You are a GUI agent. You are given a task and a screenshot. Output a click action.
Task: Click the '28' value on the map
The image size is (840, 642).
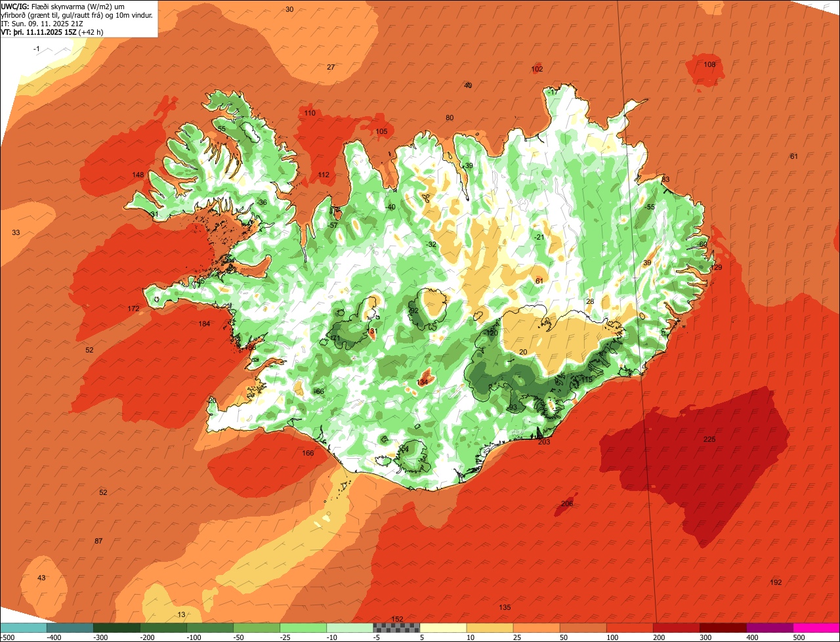(590, 301)
